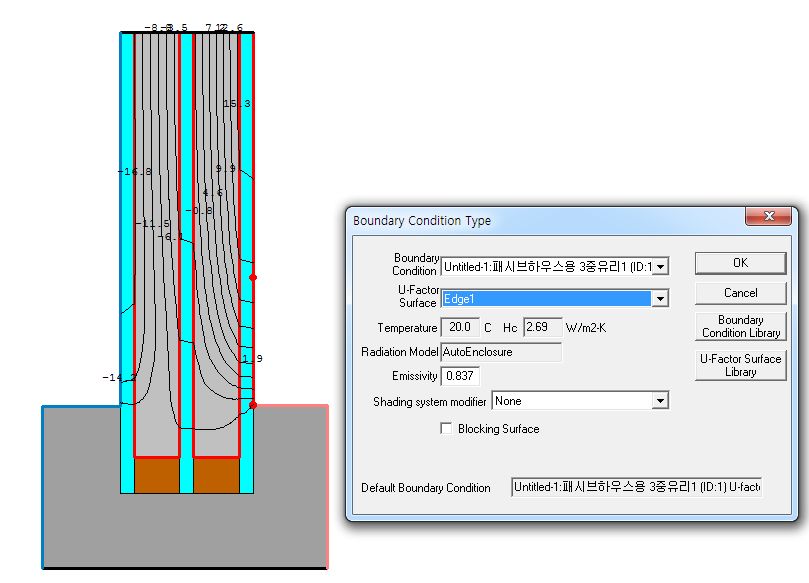Image resolution: width=809 pixels, height=583 pixels.
Task: Click OK to confirm the boundary condition
Action: coord(740,263)
